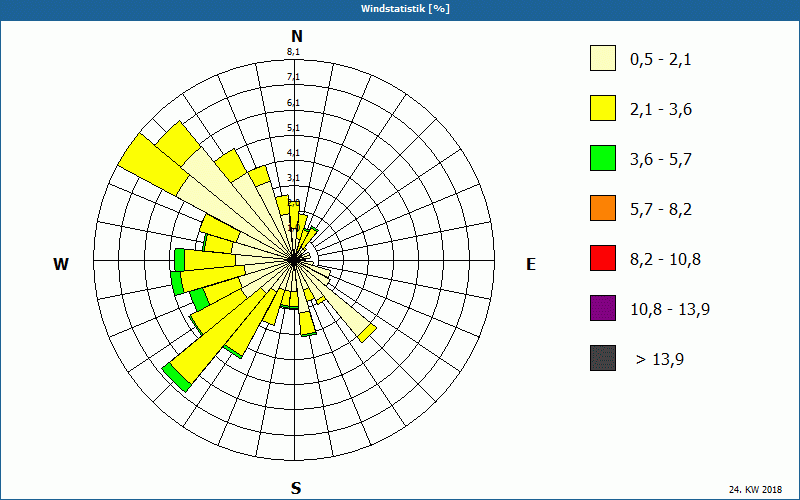Click the "5,1" radial axis value
Image resolution: width=800 pixels, height=500 pixels.
(x=293, y=128)
